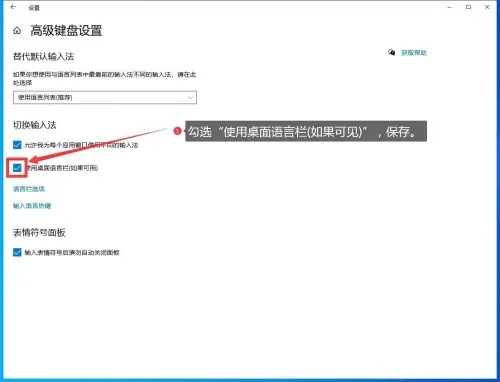Toggle per-app window input method checkbox
Image resolution: width=500 pixels, height=382 pixels.
click(x=17, y=145)
